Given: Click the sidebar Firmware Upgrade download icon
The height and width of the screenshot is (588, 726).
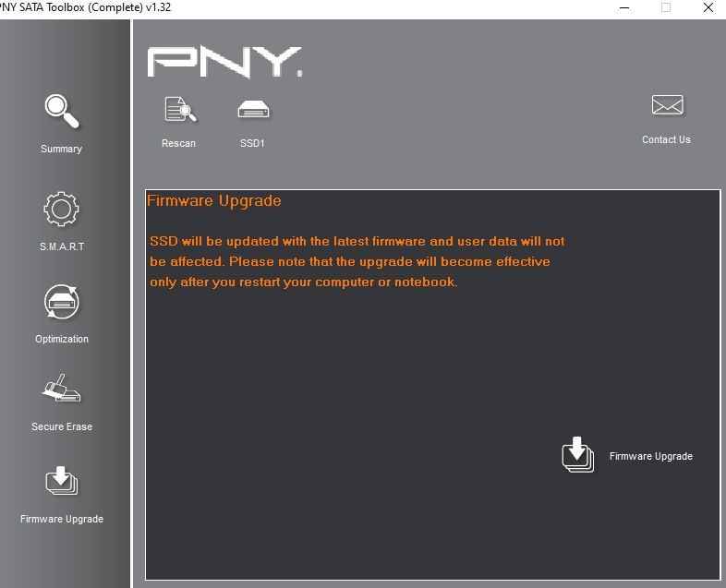Looking at the screenshot, I should click(x=62, y=482).
